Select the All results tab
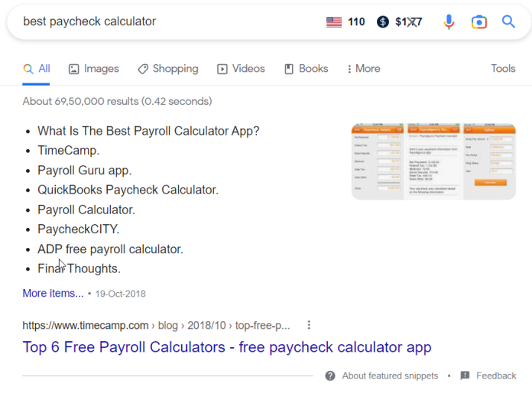Image resolution: width=532 pixels, height=397 pixels. click(x=37, y=69)
